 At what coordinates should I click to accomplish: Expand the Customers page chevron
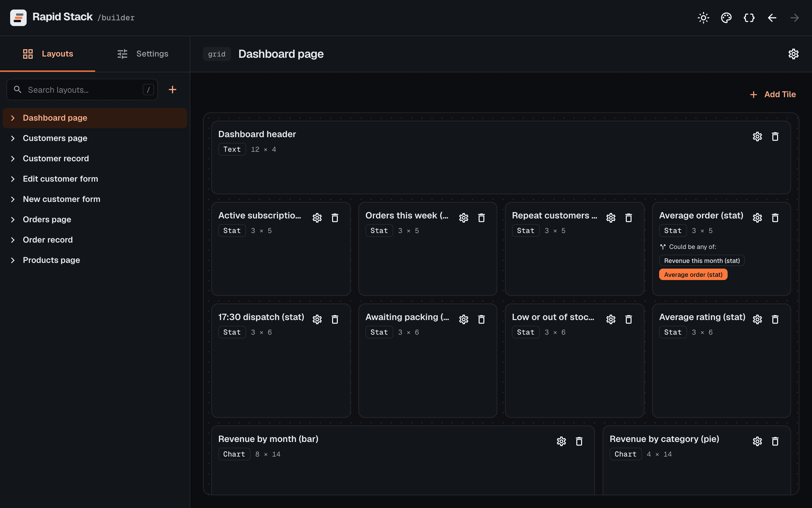point(13,138)
